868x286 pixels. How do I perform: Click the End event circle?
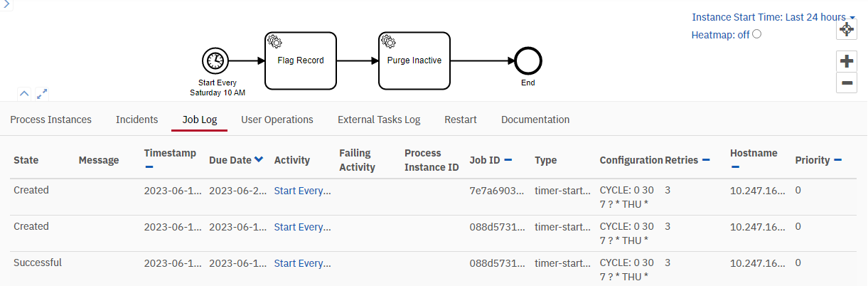(x=527, y=61)
